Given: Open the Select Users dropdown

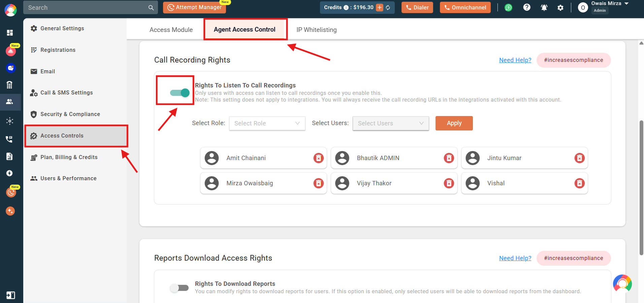Looking at the screenshot, I should 391,123.
